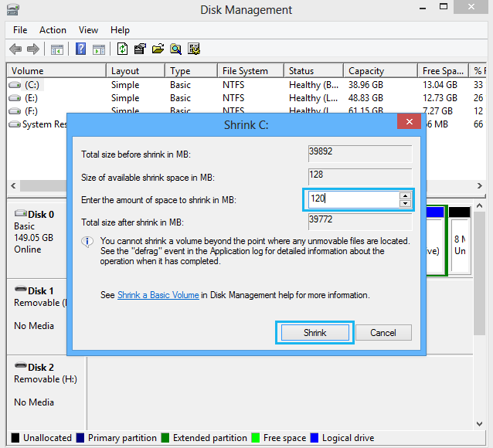493x448 pixels.
Task: Toggle the console tree pane icon
Action: [57, 49]
